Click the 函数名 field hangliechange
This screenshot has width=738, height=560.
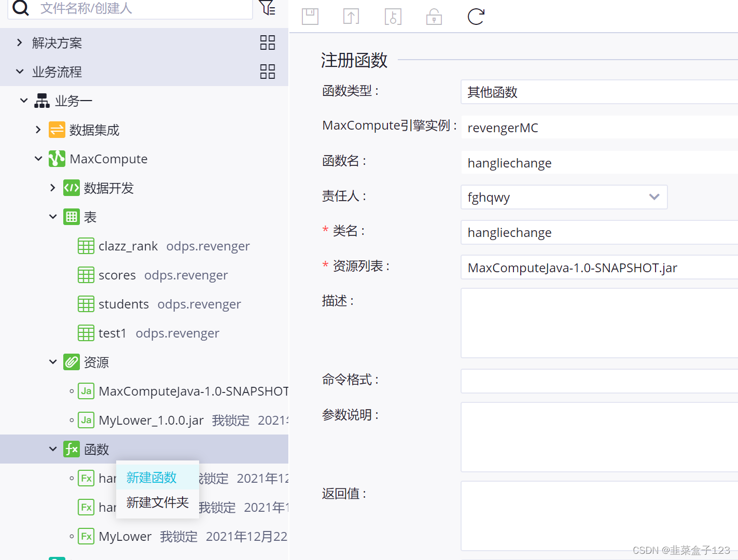(599, 162)
